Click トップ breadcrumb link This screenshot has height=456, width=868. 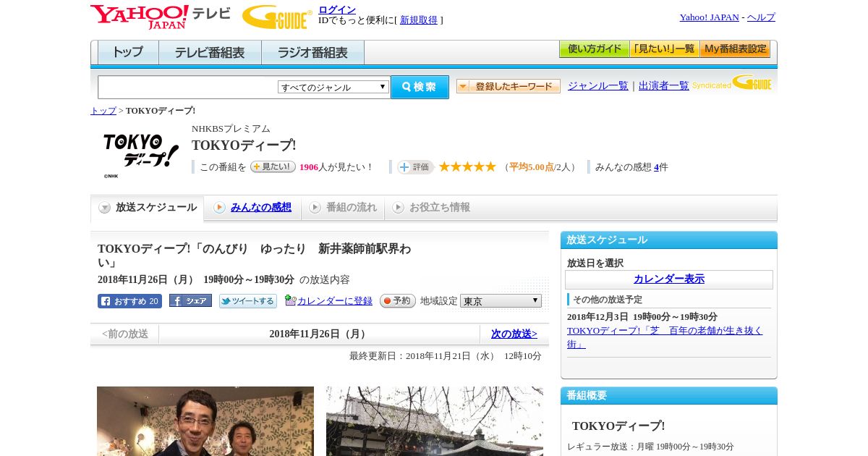click(x=103, y=111)
